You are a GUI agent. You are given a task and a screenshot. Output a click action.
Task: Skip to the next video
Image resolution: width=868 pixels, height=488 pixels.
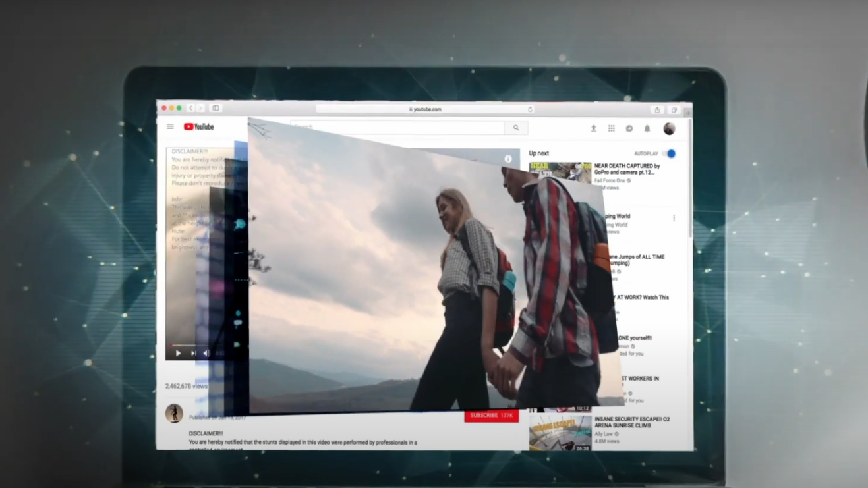tap(193, 353)
